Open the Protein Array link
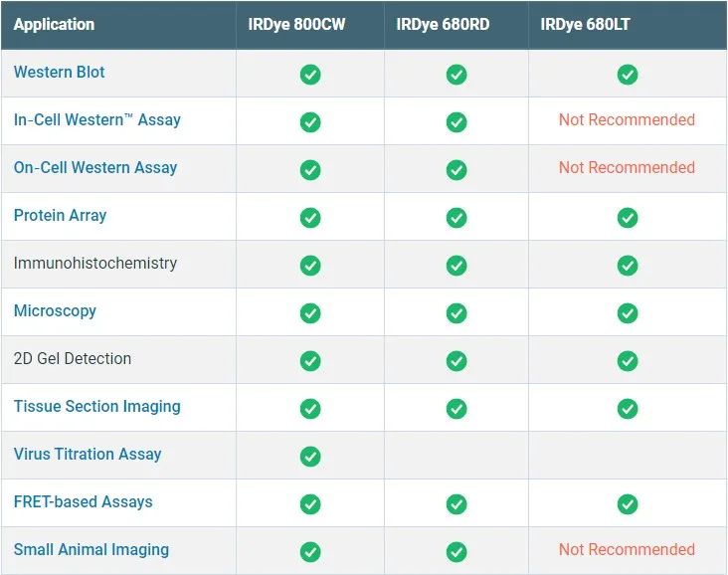The height and width of the screenshot is (575, 728). (x=60, y=216)
